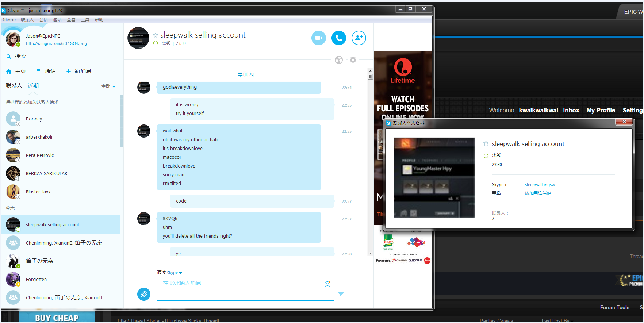Select the Forgotten contact avatar
Screen dimensions: 644x323
click(13, 279)
